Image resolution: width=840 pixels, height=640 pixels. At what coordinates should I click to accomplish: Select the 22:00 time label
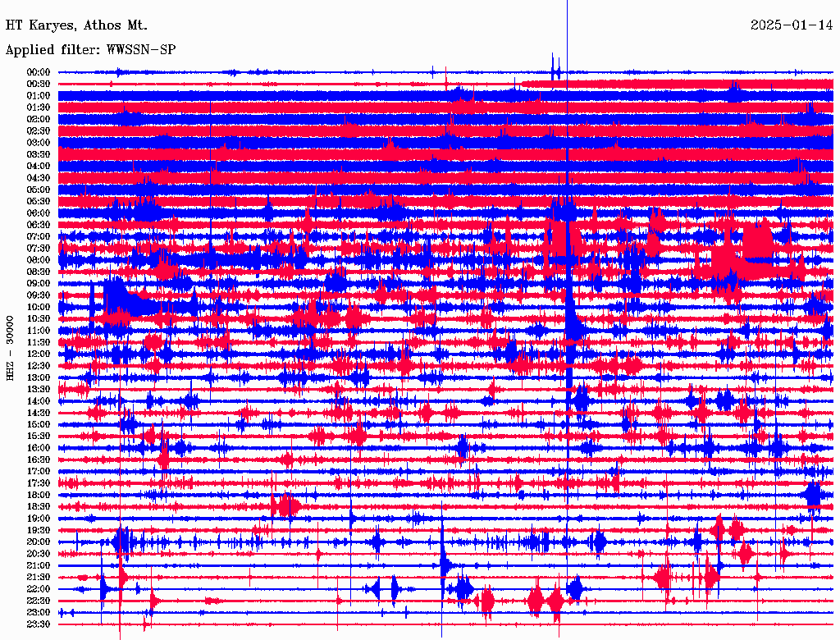click(39, 589)
